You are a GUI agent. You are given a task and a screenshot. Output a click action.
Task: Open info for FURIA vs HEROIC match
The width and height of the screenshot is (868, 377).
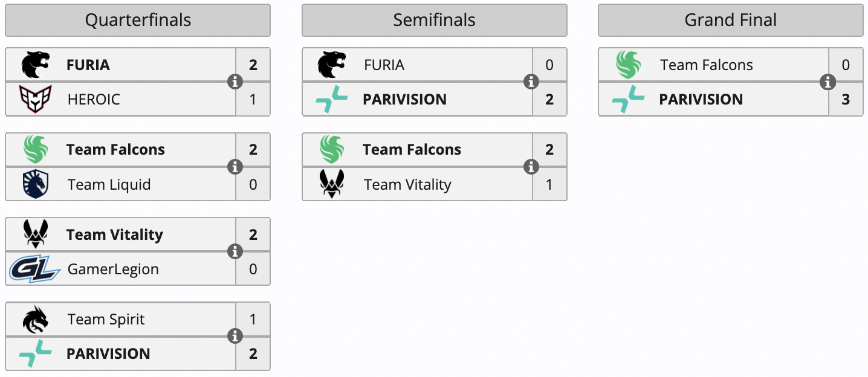point(235,82)
